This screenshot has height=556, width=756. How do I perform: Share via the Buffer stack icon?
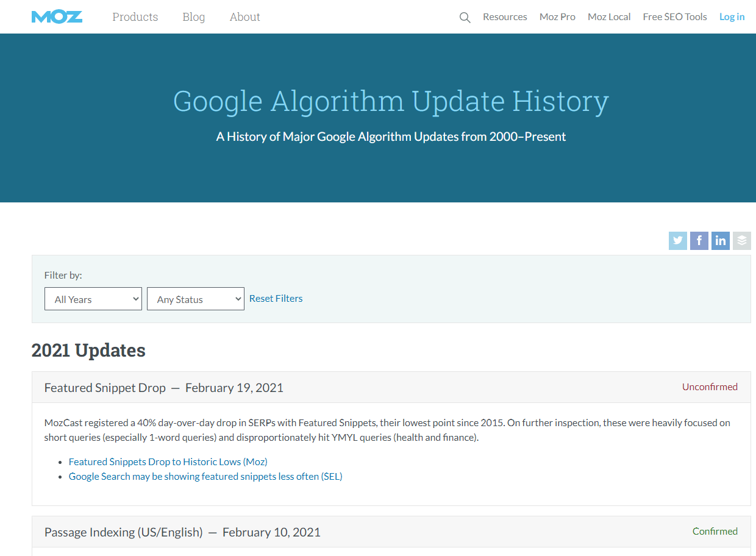pyautogui.click(x=742, y=241)
